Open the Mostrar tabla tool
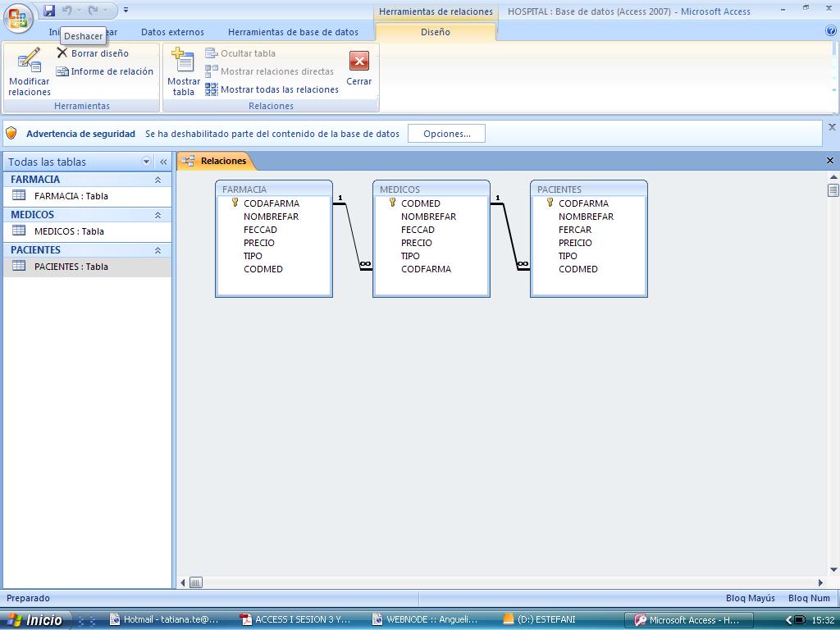Screen dimensions: 840x630 click(183, 71)
